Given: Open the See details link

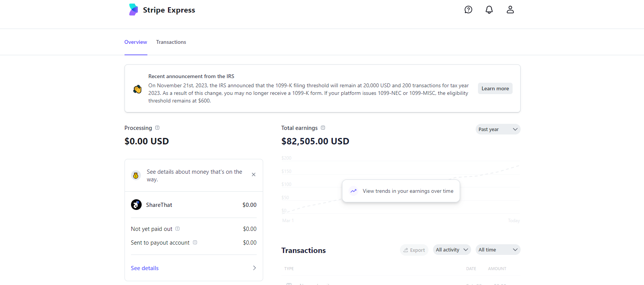Looking at the screenshot, I should (145, 268).
